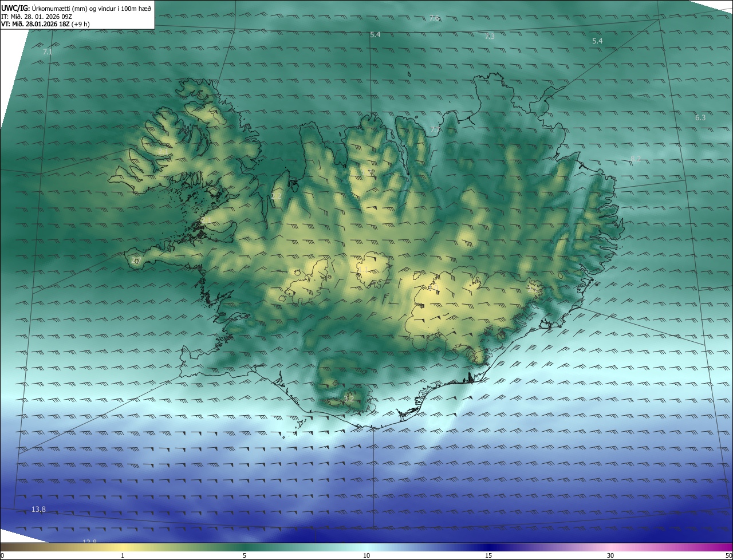Click the 7.1 value label on the map
Viewport: 733px width, 560px height.
[x=48, y=52]
